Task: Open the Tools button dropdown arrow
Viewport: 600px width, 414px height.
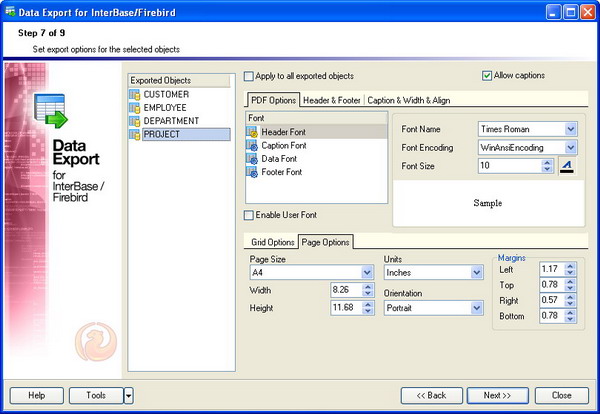Action: (x=129, y=396)
